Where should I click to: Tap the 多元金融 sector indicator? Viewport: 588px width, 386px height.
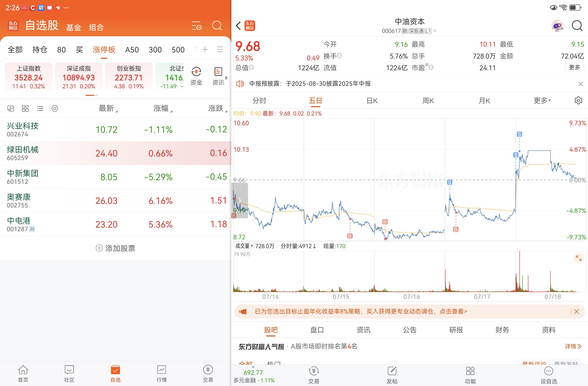coord(254,376)
